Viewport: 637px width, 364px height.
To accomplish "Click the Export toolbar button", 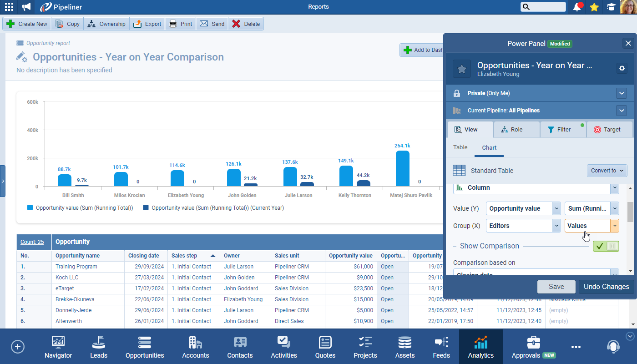I will click(x=147, y=24).
